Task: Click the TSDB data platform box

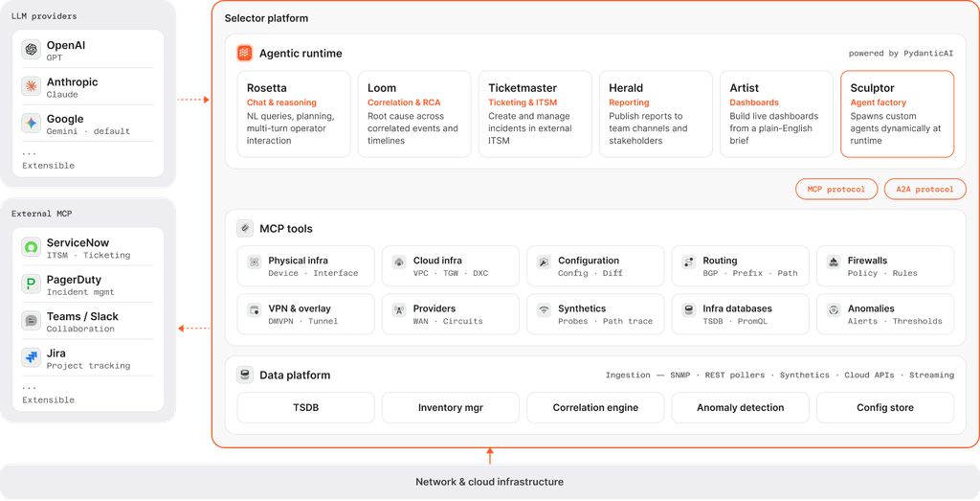Action: 305,408
